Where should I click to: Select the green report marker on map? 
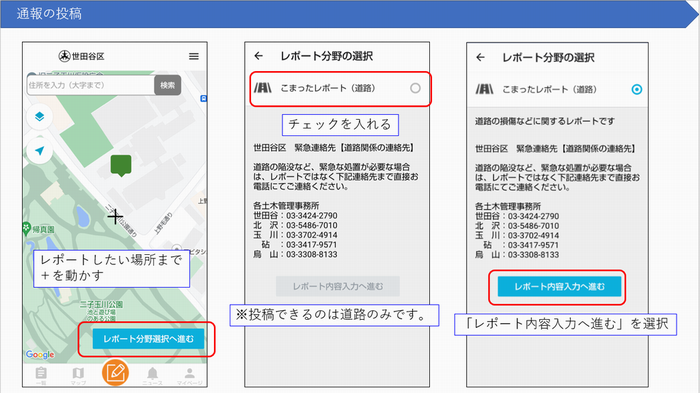(121, 166)
